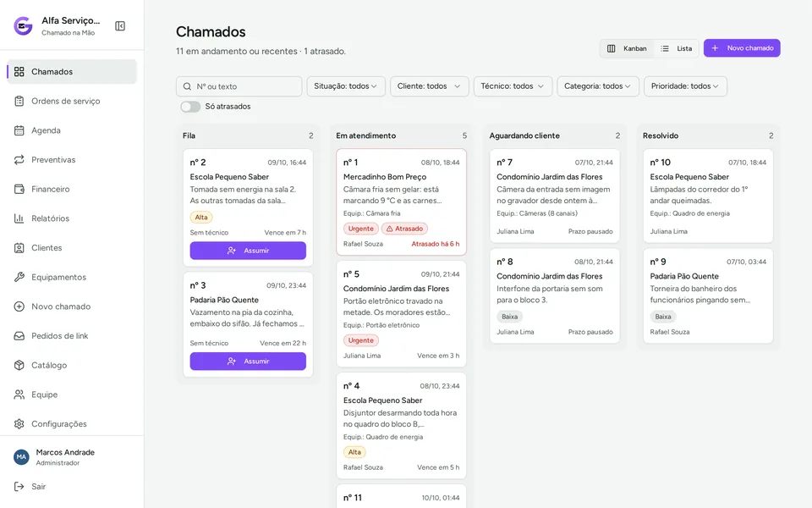The width and height of the screenshot is (812, 508).
Task: Click the purple Novo chamado button
Action: tap(742, 48)
